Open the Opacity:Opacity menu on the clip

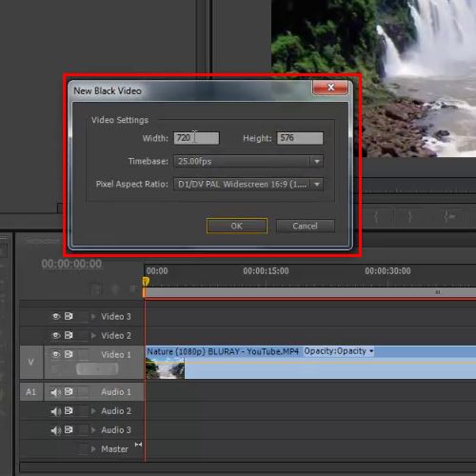339,351
